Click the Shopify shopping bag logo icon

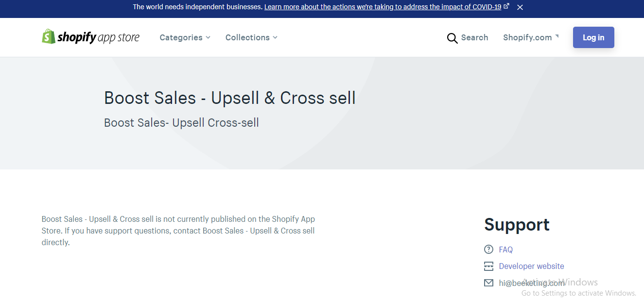click(x=49, y=36)
